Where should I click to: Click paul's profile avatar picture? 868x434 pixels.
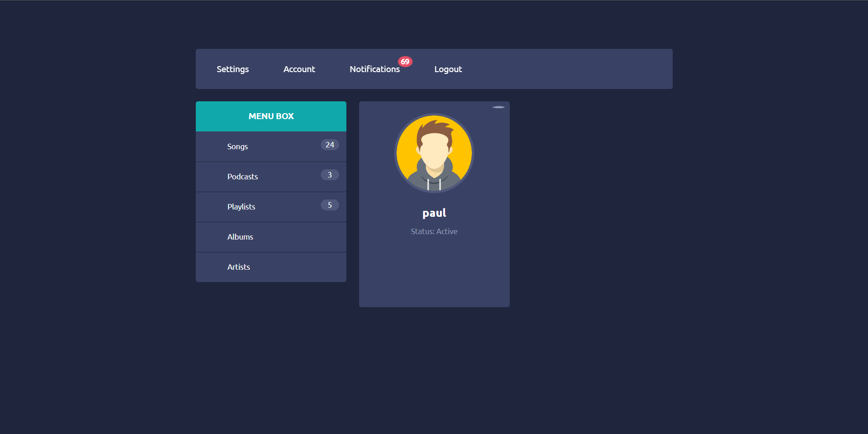434,153
